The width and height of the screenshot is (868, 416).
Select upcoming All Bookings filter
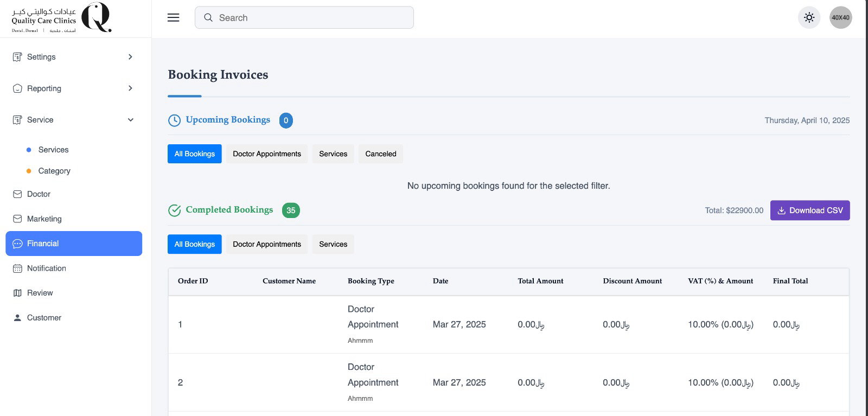[x=195, y=154]
